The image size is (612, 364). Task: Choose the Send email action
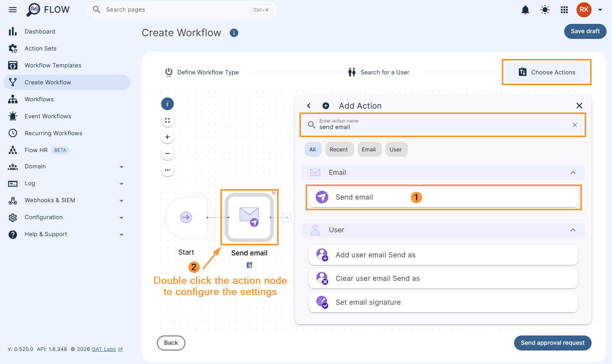443,197
